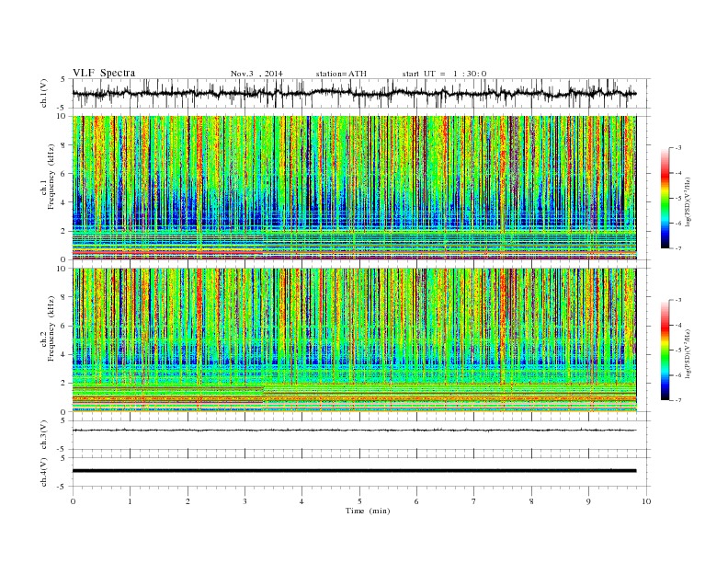
Task: Click the "2" tick on the time axis
Action: (x=188, y=501)
